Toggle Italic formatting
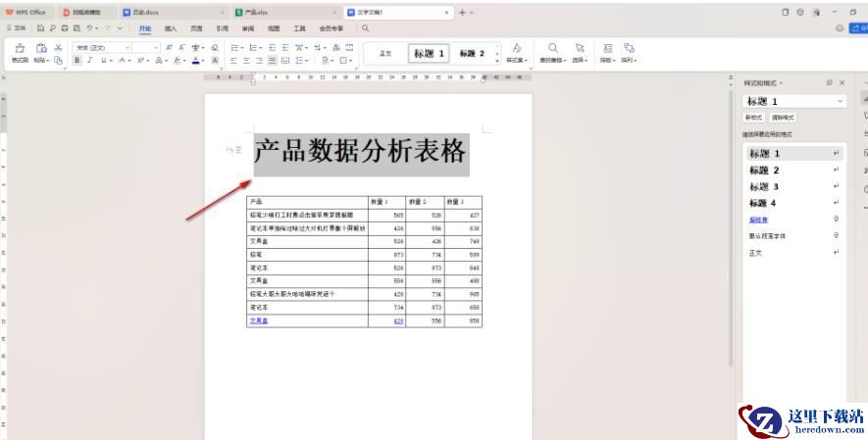Screen dimensions: 868x440 pyautogui.click(x=89, y=60)
